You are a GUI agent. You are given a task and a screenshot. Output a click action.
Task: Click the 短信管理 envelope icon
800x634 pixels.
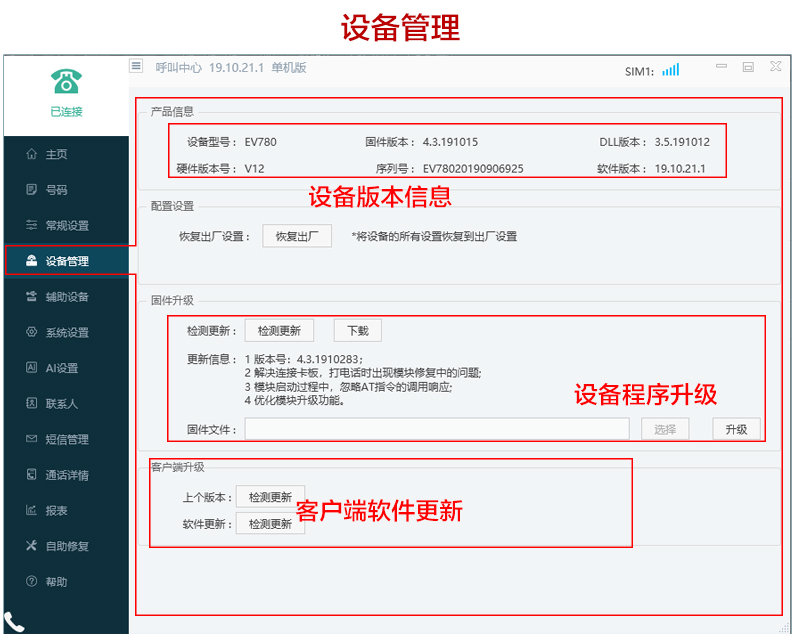click(32, 440)
